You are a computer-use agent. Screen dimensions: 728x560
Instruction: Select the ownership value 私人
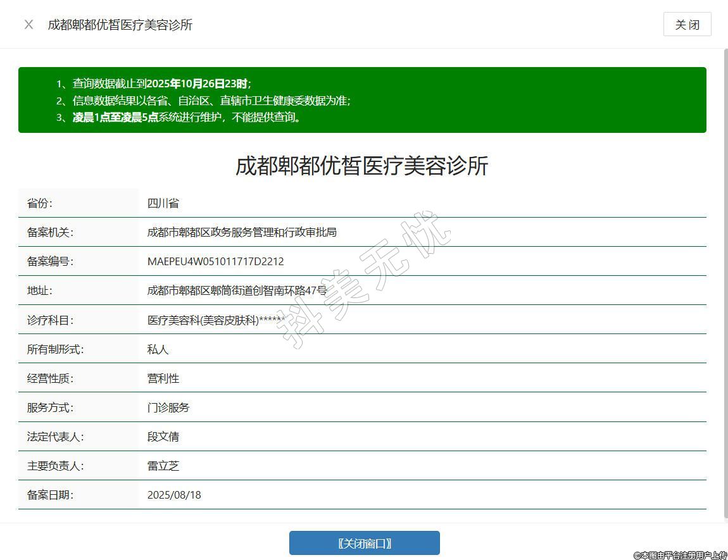point(158,349)
